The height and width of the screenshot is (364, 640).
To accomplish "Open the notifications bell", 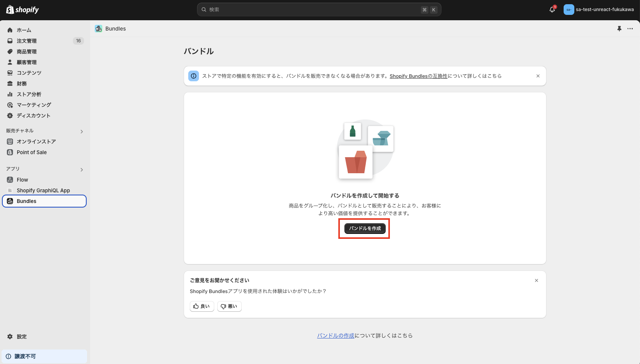I will coord(551,10).
